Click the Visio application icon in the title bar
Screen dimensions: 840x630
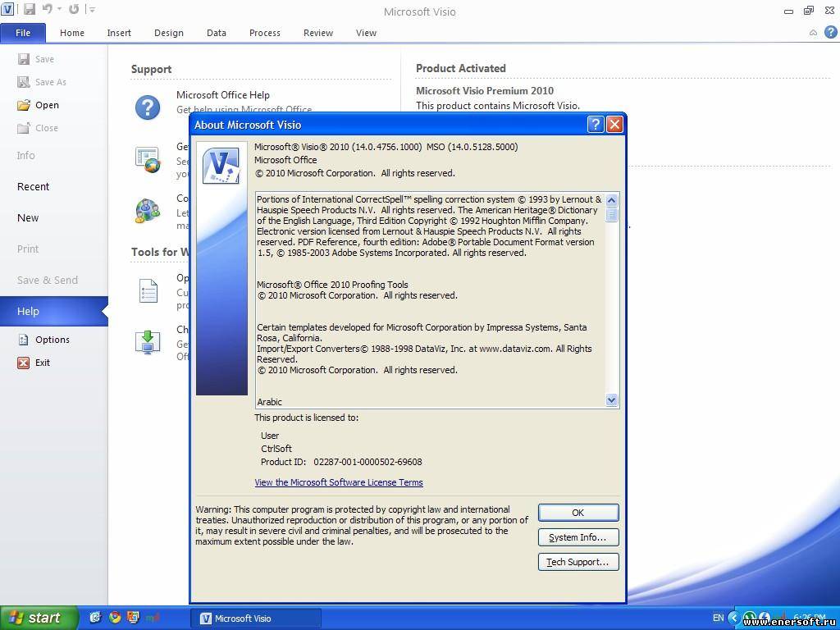click(x=7, y=9)
